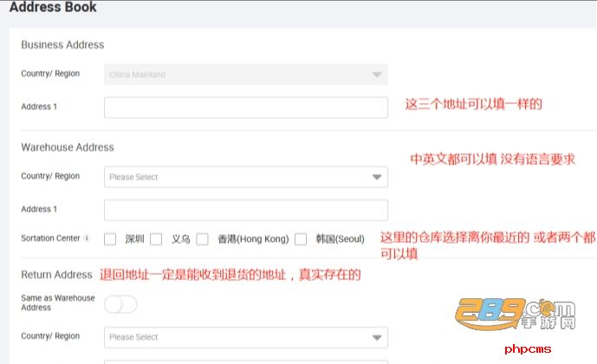Click the Address Book heading
The image size is (597, 364).
coord(53,7)
